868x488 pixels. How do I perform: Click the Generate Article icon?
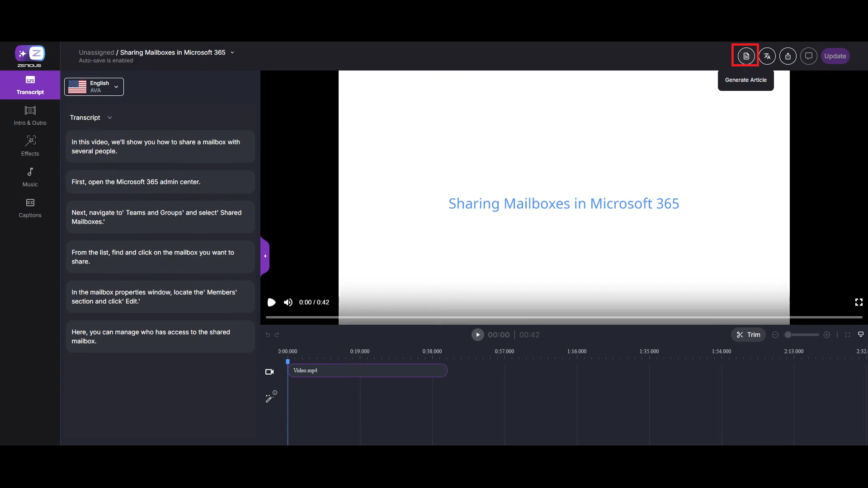[x=746, y=56]
